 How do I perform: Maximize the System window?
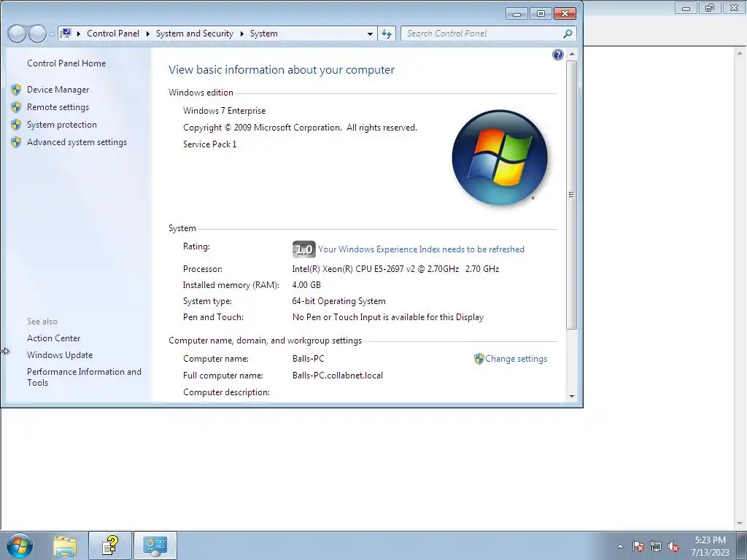541,14
